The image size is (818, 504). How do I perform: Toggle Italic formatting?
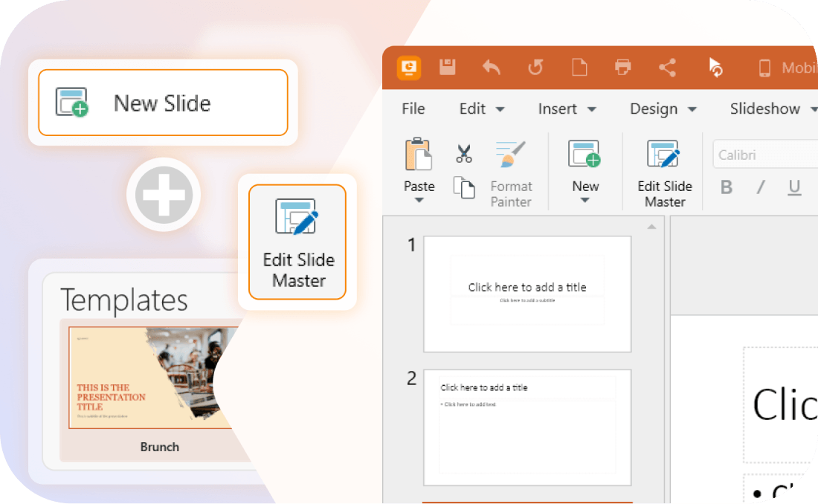(761, 187)
